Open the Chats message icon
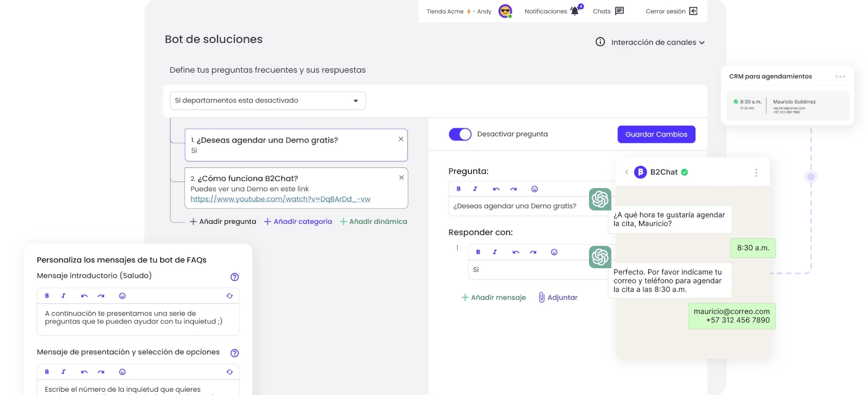Image resolution: width=868 pixels, height=395 pixels. pyautogui.click(x=620, y=11)
